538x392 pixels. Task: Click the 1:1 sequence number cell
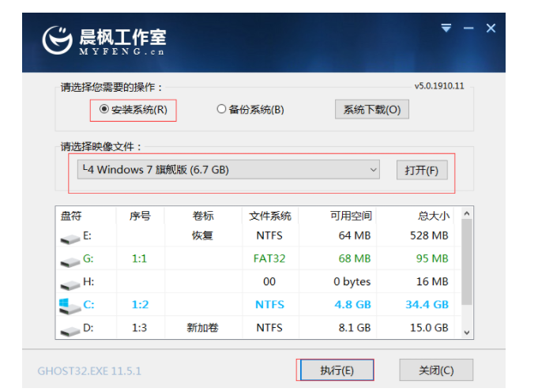click(139, 258)
